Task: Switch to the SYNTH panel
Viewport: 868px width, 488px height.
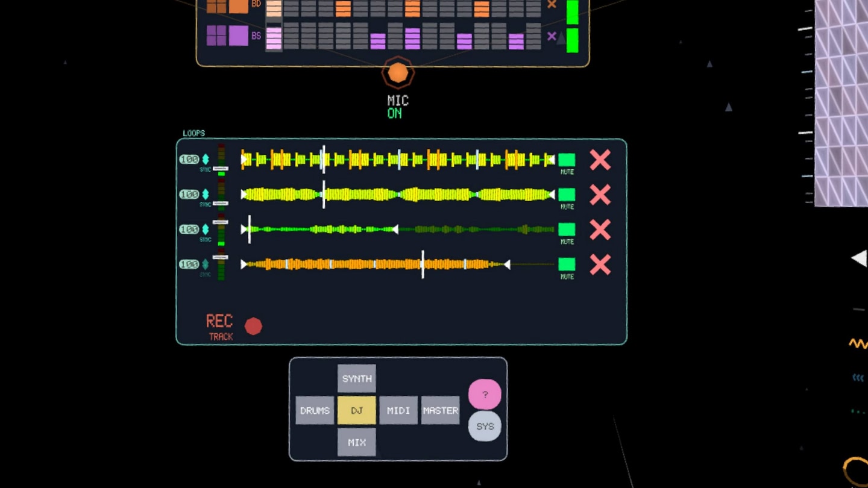Action: click(357, 378)
